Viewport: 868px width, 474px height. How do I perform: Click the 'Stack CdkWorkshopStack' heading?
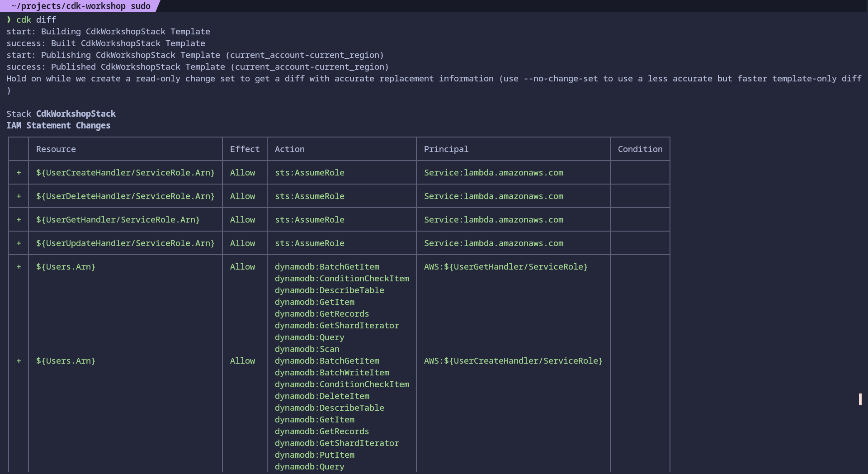coord(61,114)
